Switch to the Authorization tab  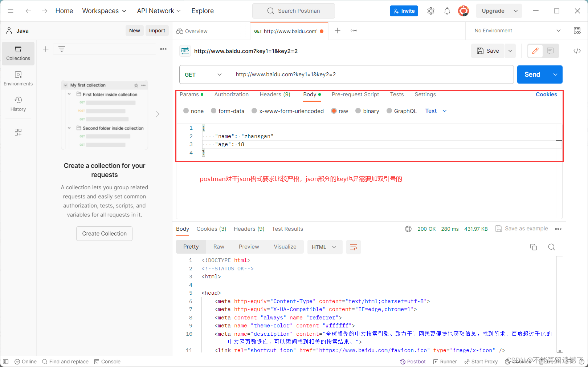click(232, 94)
